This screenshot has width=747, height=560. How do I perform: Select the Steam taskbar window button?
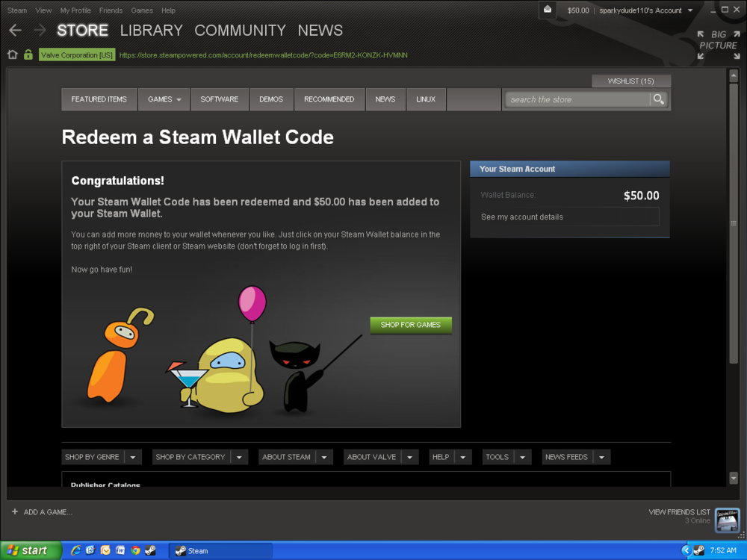pyautogui.click(x=220, y=551)
